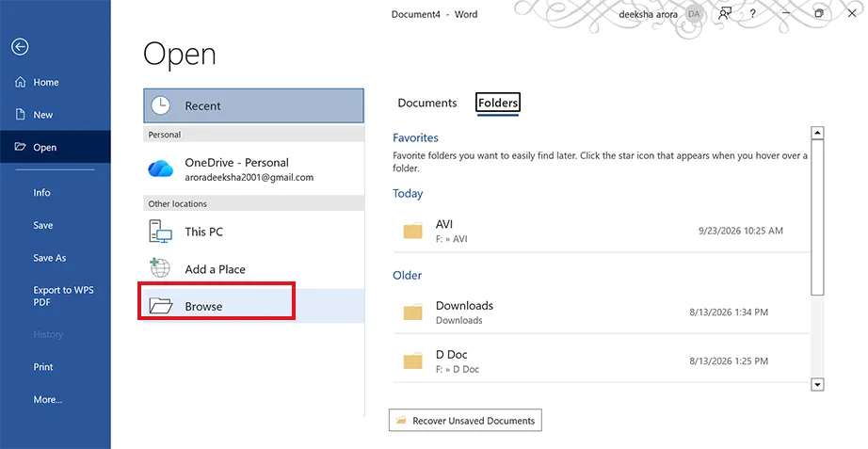Click the OneDrive cloud icon
Image resolution: width=868 pixels, height=449 pixels.
tap(161, 168)
